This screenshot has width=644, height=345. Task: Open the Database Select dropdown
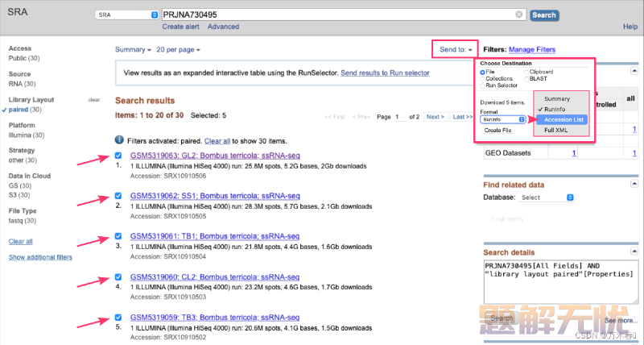(546, 197)
